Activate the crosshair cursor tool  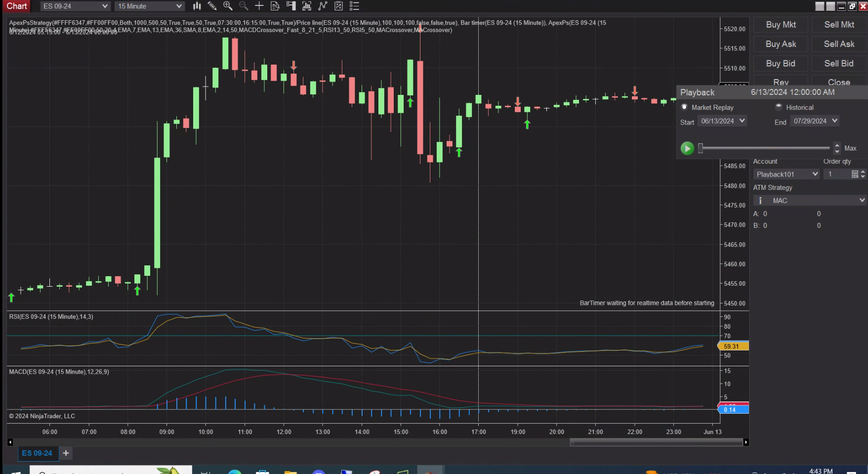[x=259, y=6]
